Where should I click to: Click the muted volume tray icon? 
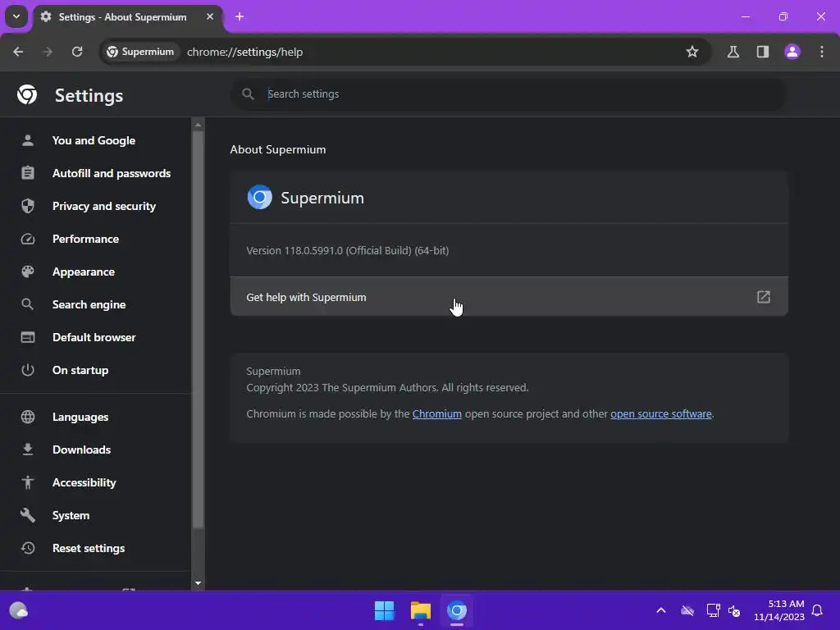coord(734,610)
